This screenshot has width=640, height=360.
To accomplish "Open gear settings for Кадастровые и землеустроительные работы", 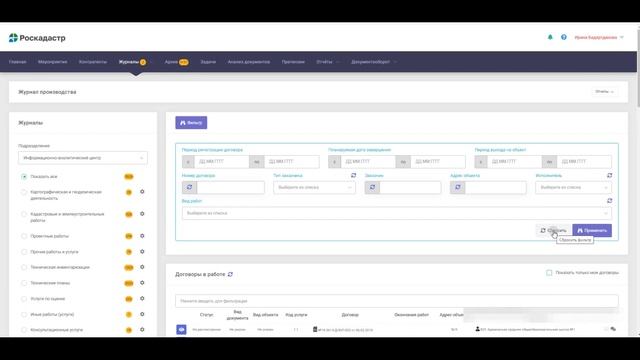I will pyautogui.click(x=142, y=213).
